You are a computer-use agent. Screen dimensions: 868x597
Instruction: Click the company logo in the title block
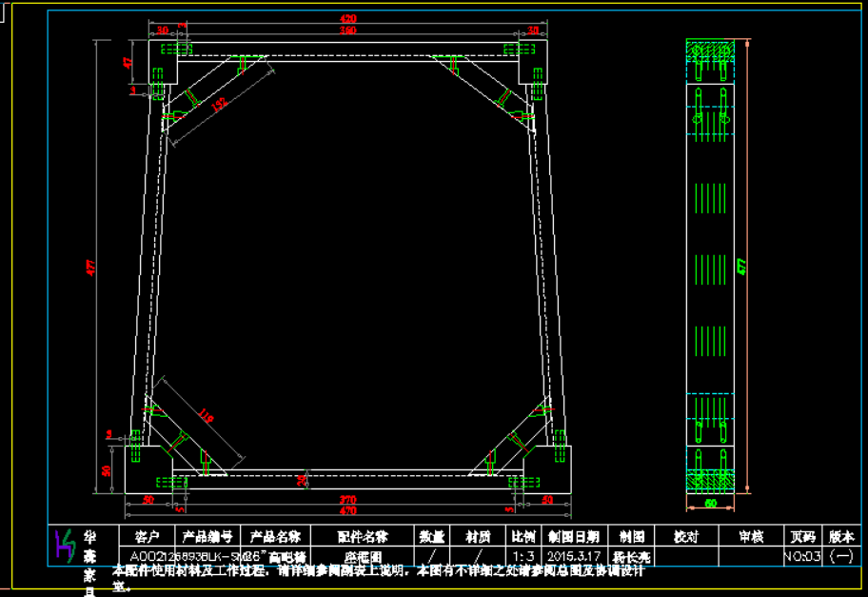[65, 545]
